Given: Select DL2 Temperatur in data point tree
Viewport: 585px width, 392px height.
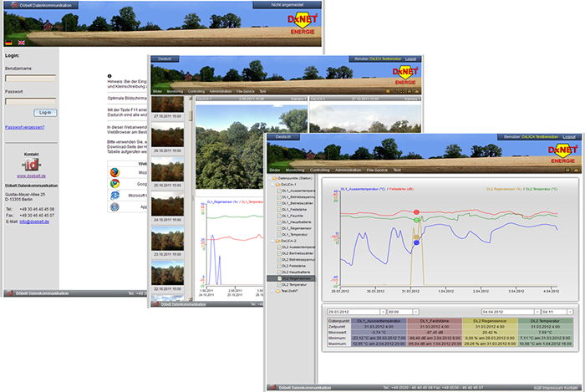Looking at the screenshot, I should (294, 284).
